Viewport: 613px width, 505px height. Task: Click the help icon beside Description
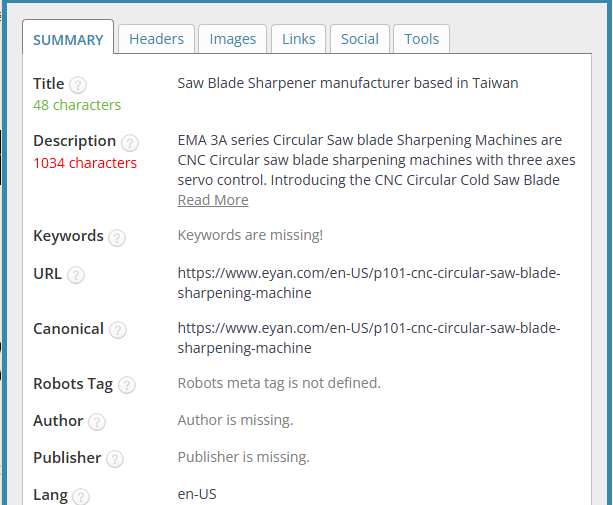130,142
